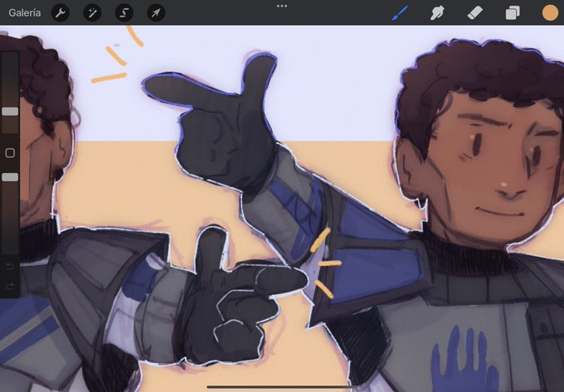The height and width of the screenshot is (392, 564).
Task: Tap the three-dot menu at top center
Action: (282, 6)
